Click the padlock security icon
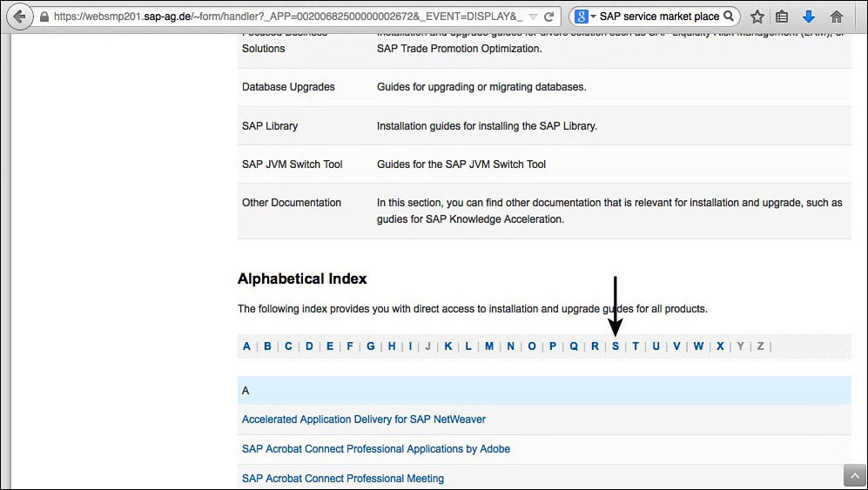Image resolution: width=868 pixels, height=490 pixels. (44, 17)
